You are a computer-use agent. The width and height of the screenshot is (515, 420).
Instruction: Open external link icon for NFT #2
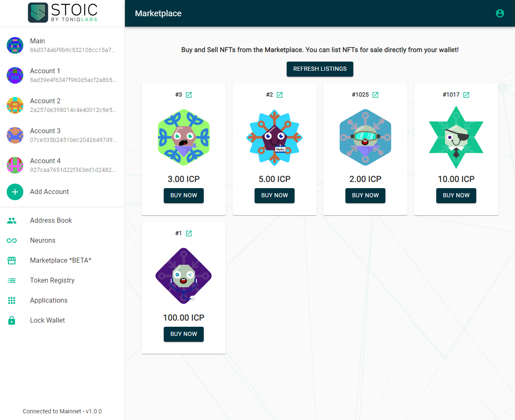(x=280, y=95)
